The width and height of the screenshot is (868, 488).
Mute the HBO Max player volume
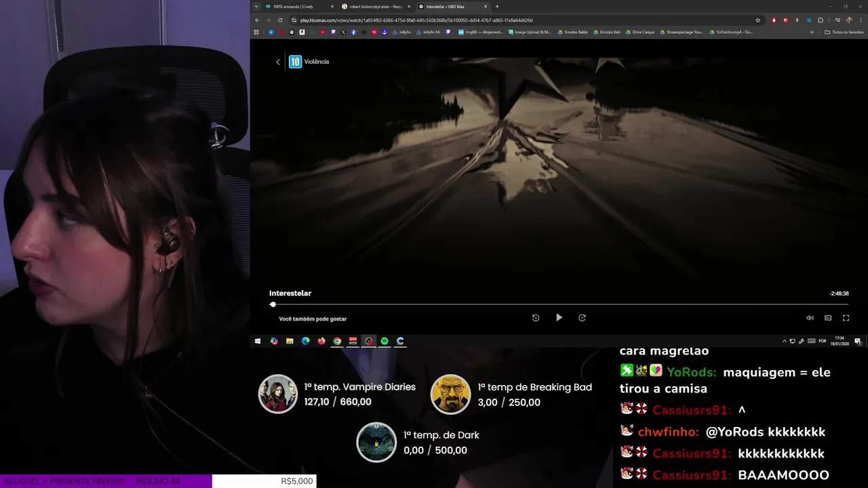(810, 318)
